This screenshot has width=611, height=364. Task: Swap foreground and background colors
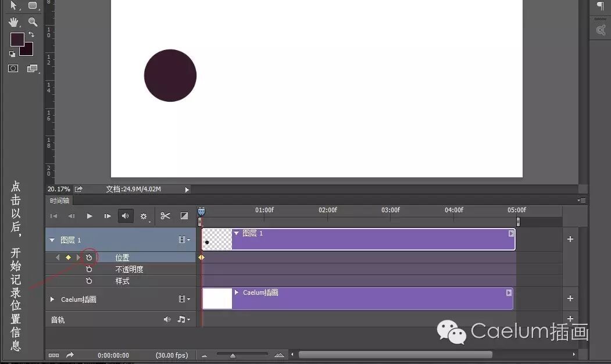pos(31,35)
